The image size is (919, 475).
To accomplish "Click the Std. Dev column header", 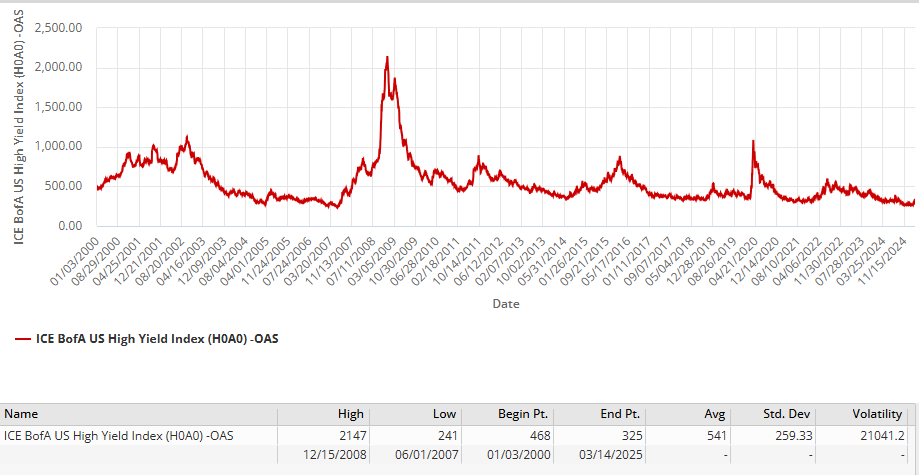I will coord(772,414).
